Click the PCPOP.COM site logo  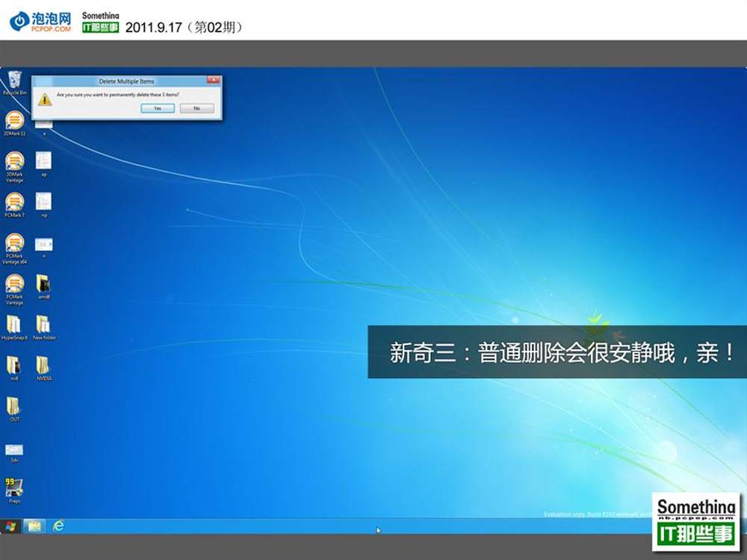pyautogui.click(x=41, y=22)
